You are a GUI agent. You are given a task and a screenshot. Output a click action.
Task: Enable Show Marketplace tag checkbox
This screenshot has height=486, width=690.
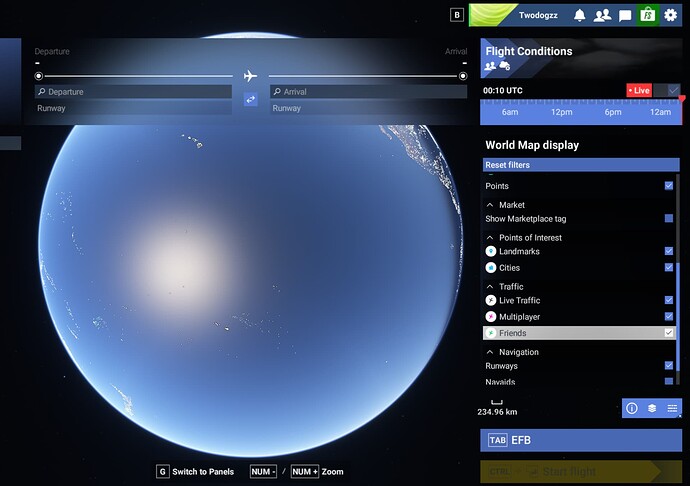(x=669, y=218)
